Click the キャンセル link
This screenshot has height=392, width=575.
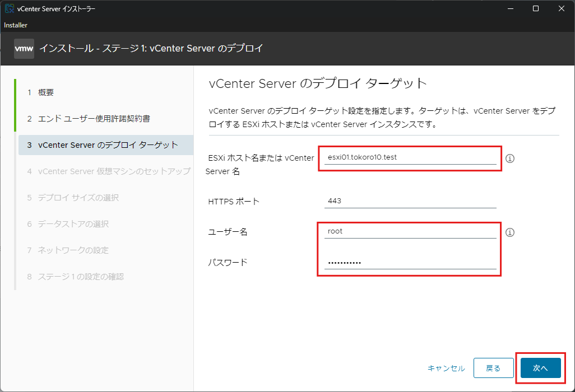point(446,368)
